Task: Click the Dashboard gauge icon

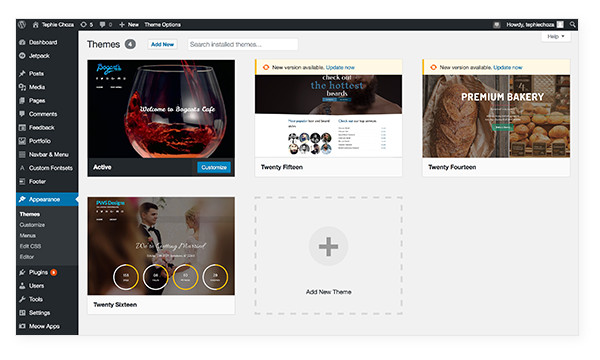Action: (x=22, y=42)
